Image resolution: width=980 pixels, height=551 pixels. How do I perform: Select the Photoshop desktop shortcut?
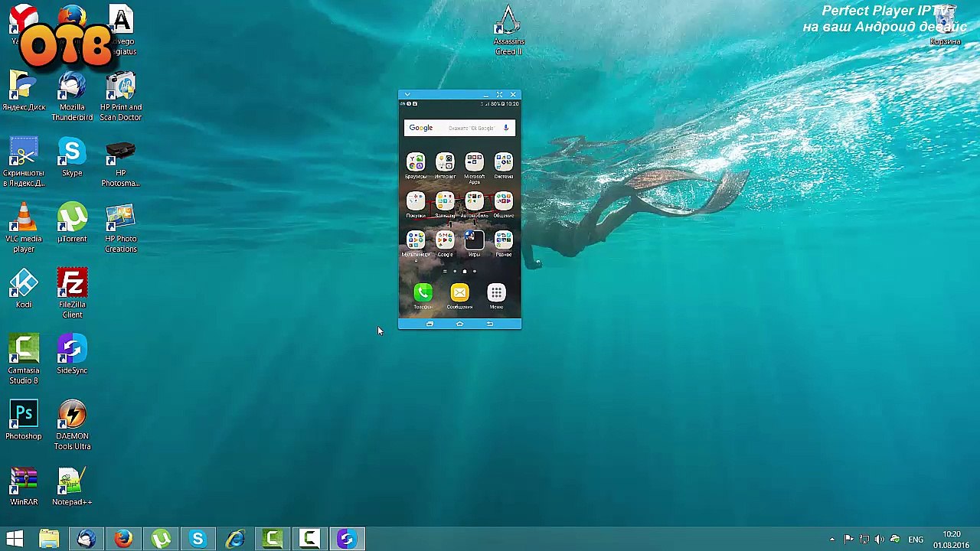click(x=24, y=420)
